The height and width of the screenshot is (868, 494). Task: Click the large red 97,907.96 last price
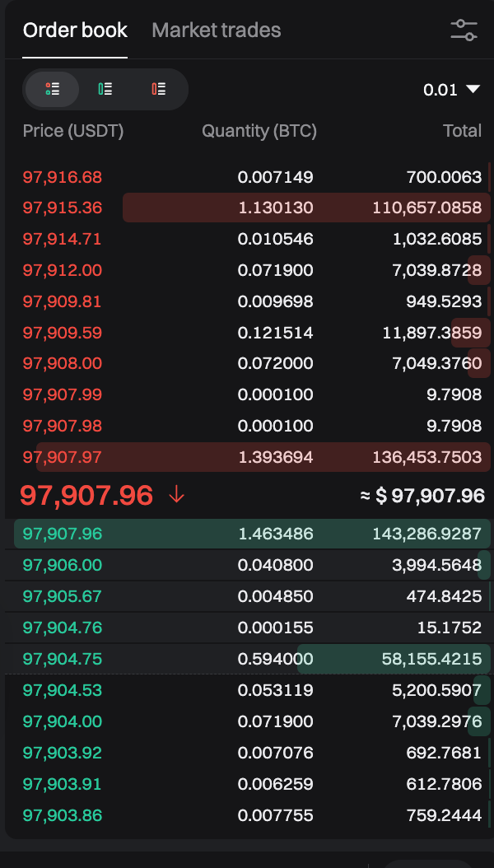(86, 495)
